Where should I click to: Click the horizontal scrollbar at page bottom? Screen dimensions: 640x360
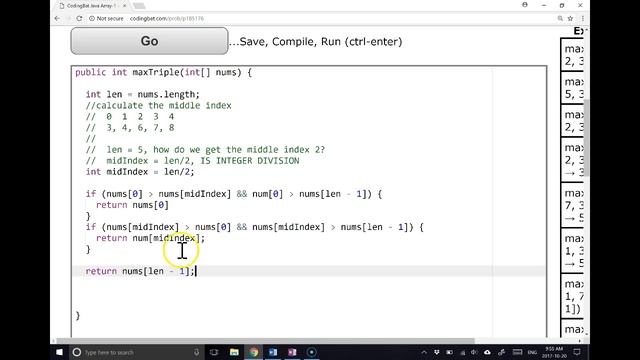265,340
